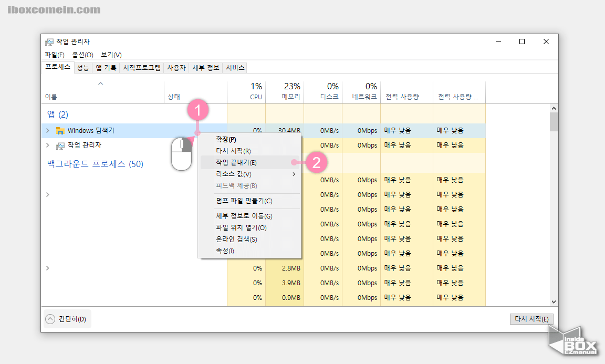
Task: Open the 파일(F) menu
Action: (54, 55)
